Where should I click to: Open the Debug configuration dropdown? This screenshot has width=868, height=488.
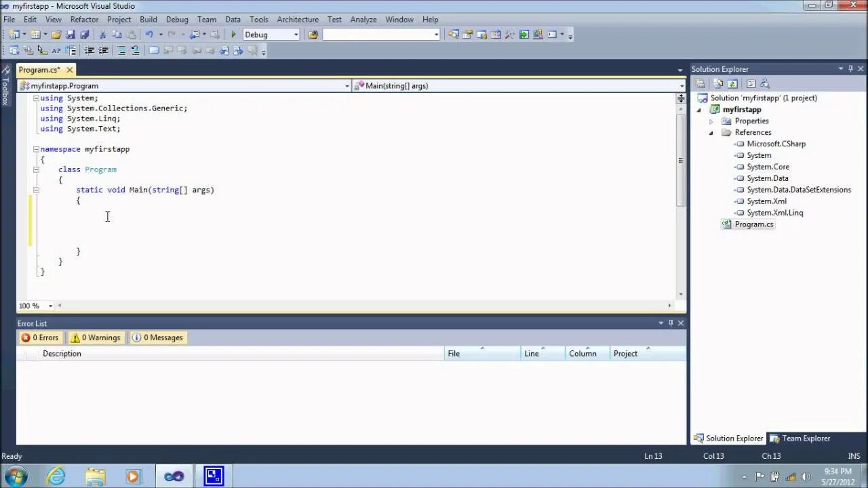(296, 35)
